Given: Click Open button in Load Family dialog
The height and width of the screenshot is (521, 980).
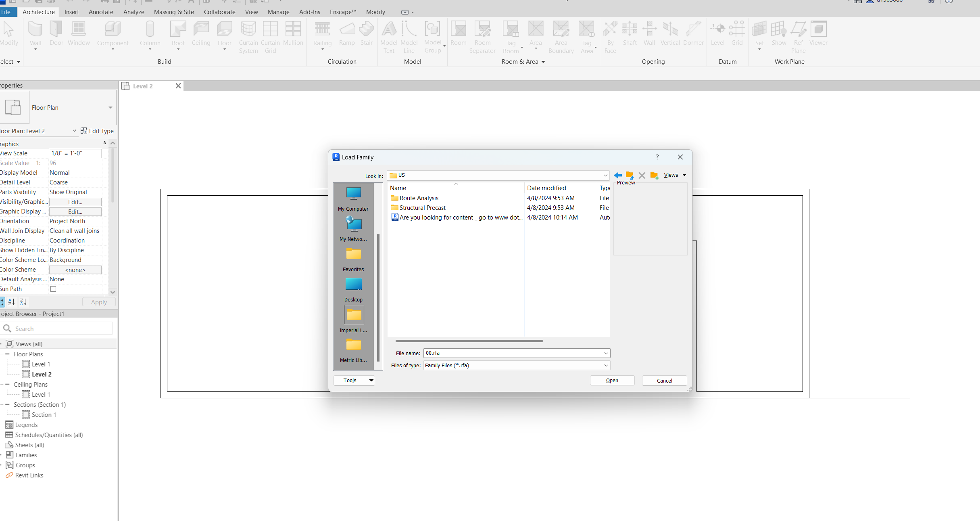Looking at the screenshot, I should click(x=612, y=380).
